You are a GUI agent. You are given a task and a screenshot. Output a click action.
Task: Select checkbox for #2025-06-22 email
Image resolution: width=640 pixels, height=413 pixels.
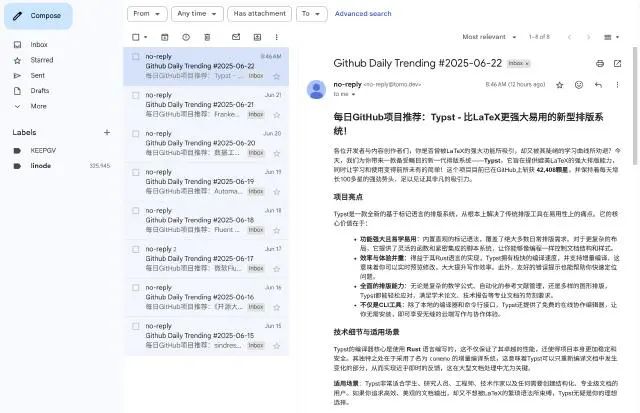point(136,57)
